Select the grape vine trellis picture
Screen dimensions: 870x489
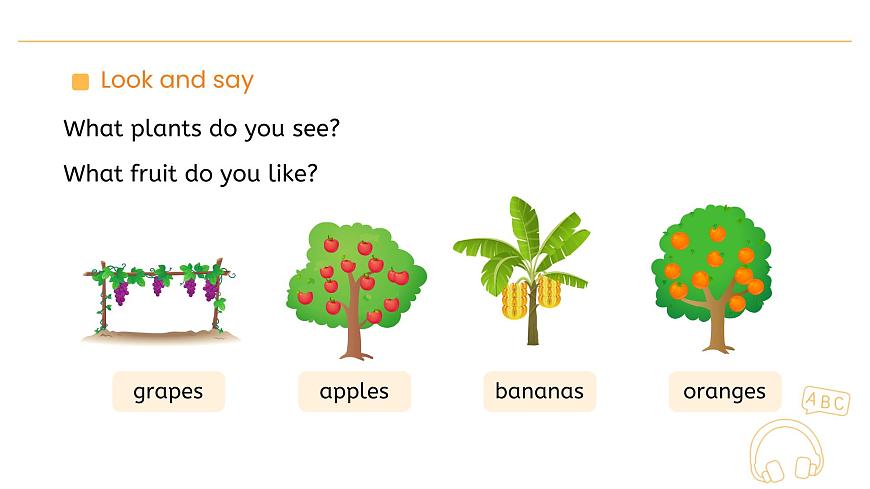click(161, 299)
